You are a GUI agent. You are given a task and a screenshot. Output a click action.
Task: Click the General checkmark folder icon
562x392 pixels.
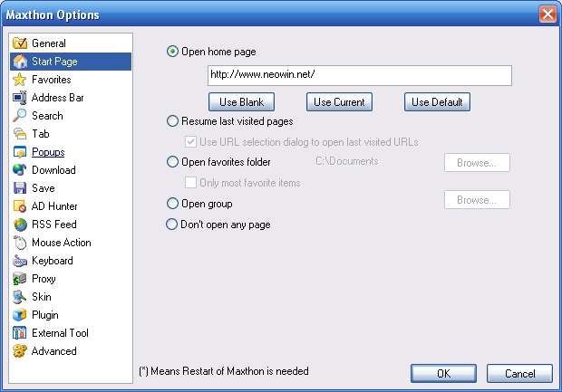click(x=20, y=43)
